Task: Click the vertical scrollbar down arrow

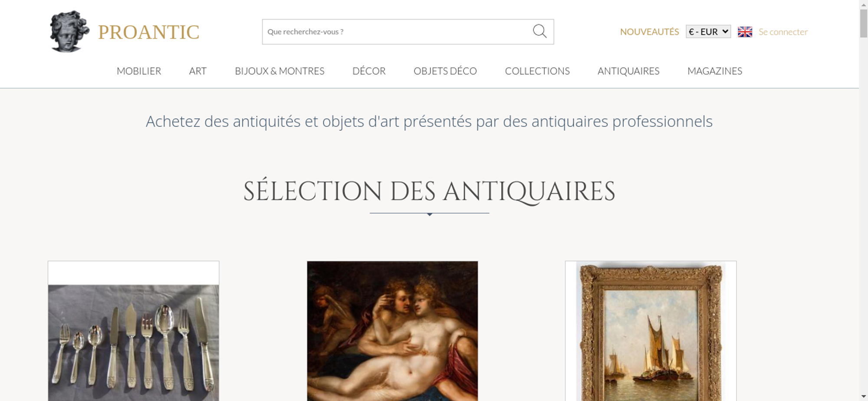Action: (x=864, y=397)
